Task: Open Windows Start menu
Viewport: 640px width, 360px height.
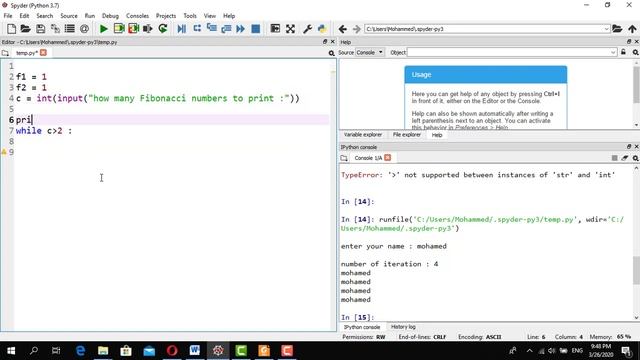Action: (11, 351)
